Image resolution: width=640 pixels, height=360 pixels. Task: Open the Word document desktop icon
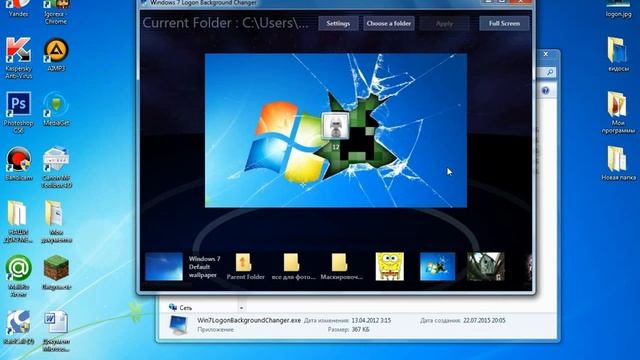pyautogui.click(x=56, y=331)
